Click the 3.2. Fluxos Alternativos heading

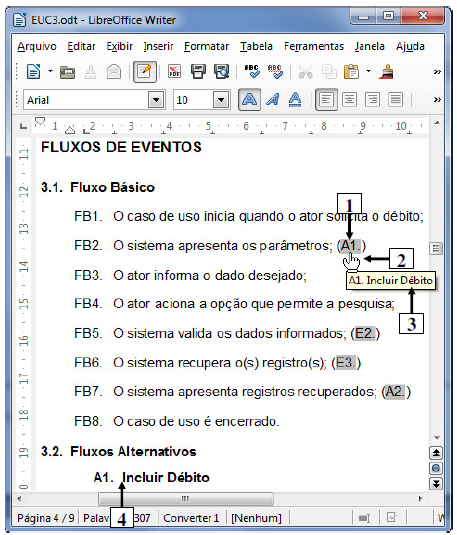coord(119,451)
